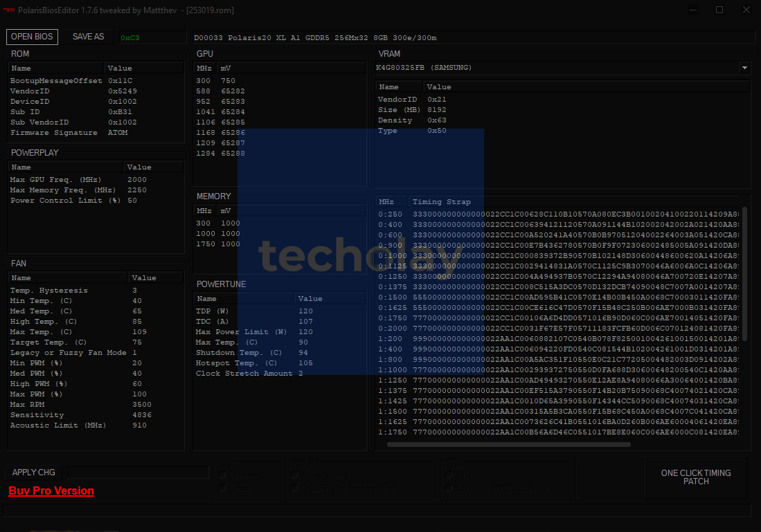
Task: Select GPU state 1284 MHz row
Action: pos(280,154)
